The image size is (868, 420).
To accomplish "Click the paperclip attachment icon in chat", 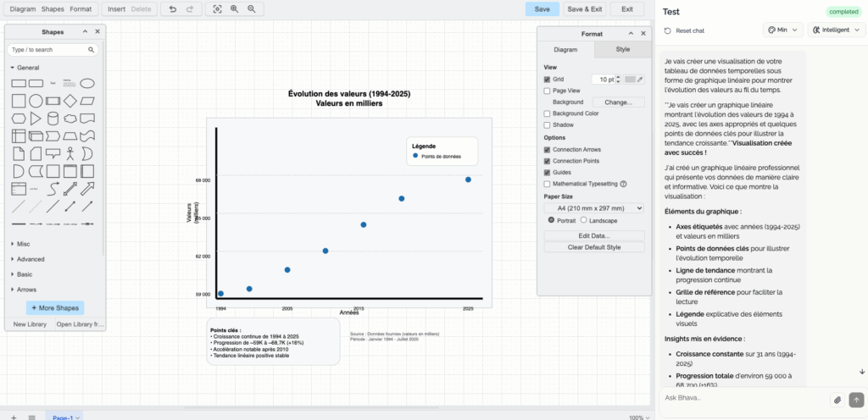I will click(837, 399).
